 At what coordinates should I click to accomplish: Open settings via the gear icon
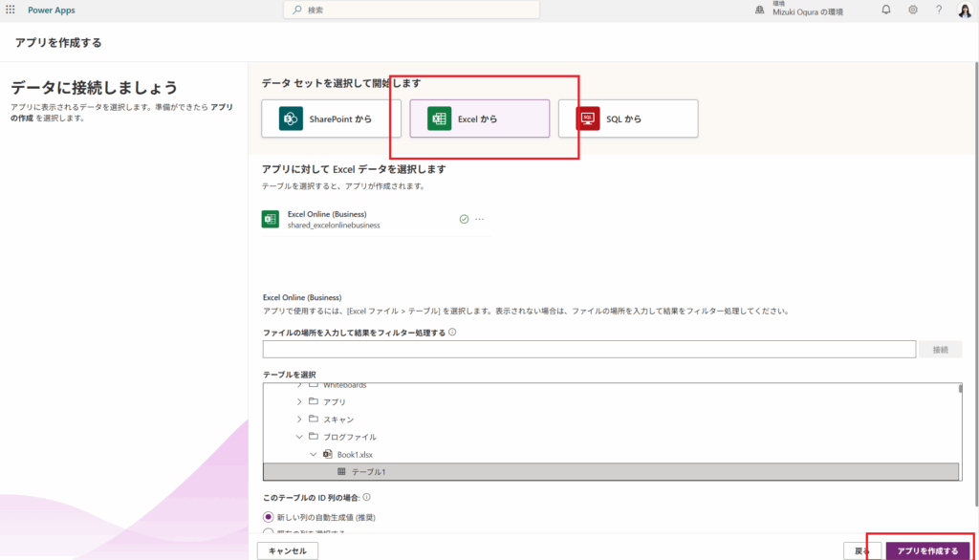click(913, 10)
